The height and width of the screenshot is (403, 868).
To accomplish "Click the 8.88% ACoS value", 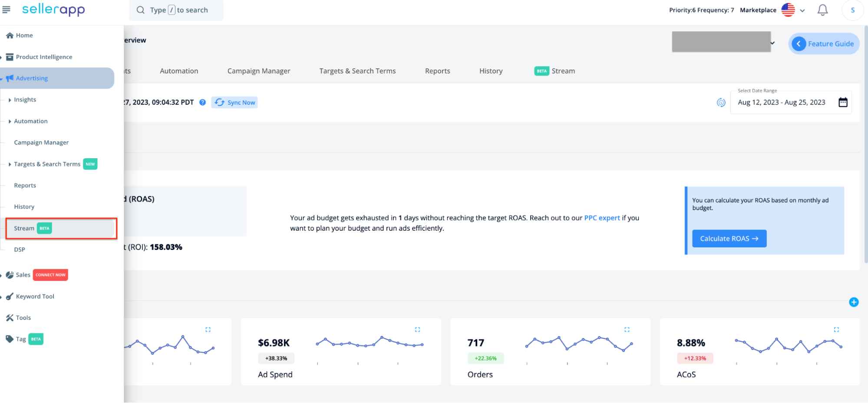I will (x=691, y=343).
